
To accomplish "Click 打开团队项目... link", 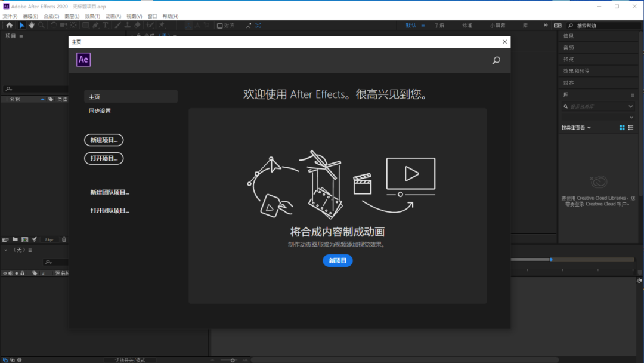I will pyautogui.click(x=110, y=211).
